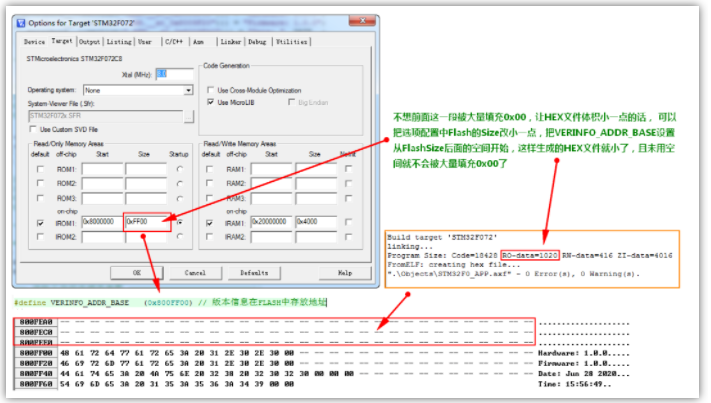Select the Linker tab
Image resolution: width=711 pixels, height=403 pixels.
pos(231,42)
